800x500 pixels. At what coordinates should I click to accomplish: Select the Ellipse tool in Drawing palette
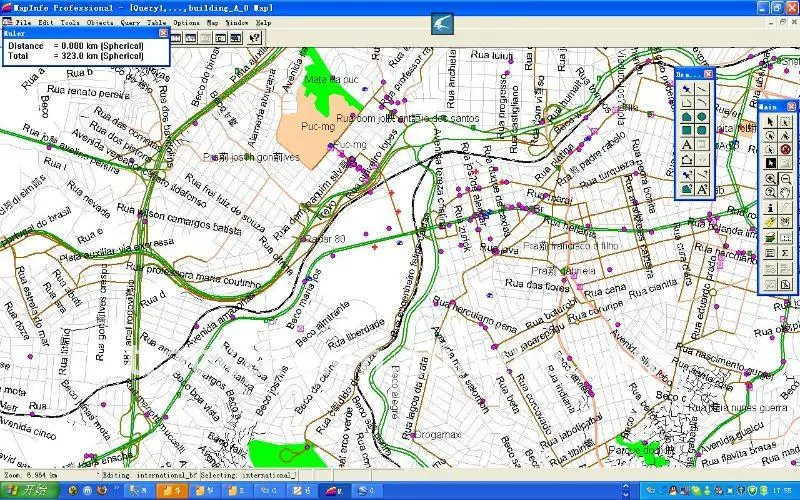702,117
